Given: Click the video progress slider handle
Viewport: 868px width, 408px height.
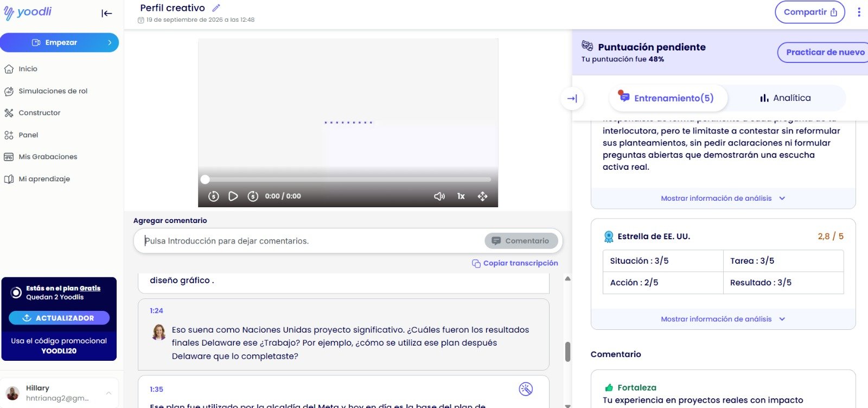Looking at the screenshot, I should (x=205, y=179).
